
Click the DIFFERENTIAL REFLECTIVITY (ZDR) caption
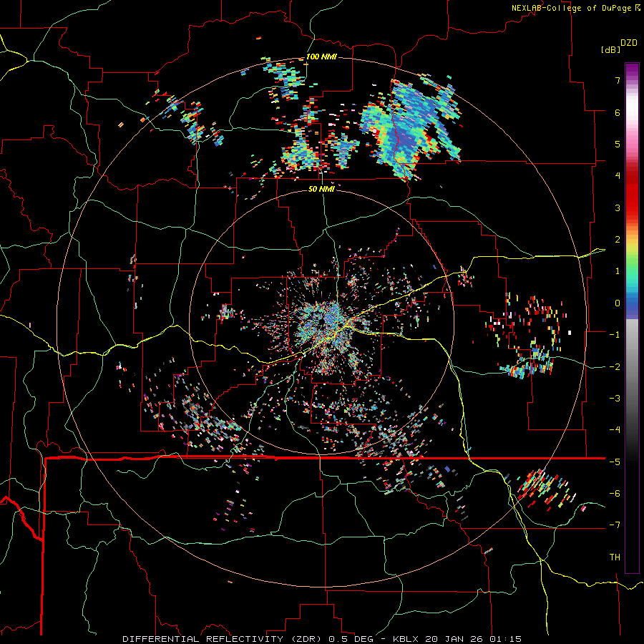click(x=223, y=639)
